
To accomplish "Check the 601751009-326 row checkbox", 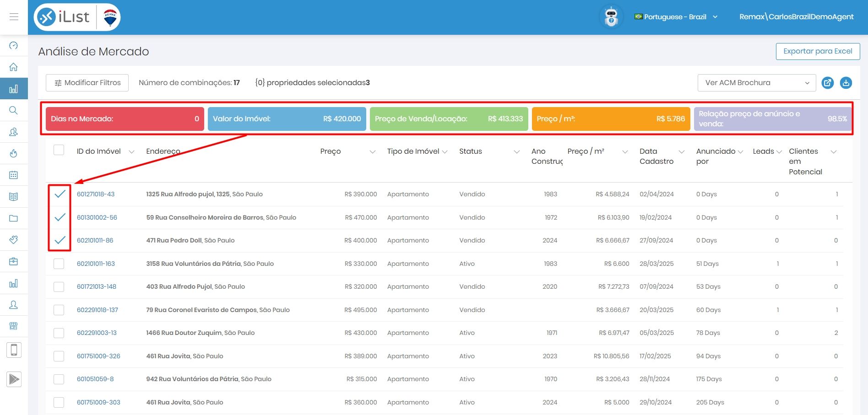I will point(59,356).
